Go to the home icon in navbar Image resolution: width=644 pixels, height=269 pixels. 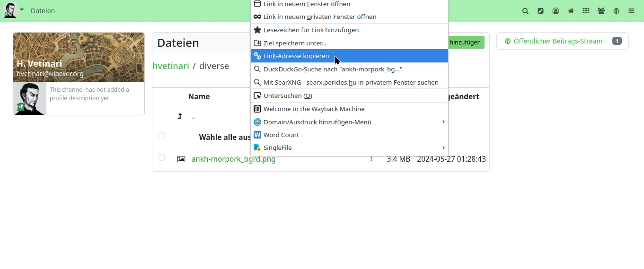[x=571, y=11]
